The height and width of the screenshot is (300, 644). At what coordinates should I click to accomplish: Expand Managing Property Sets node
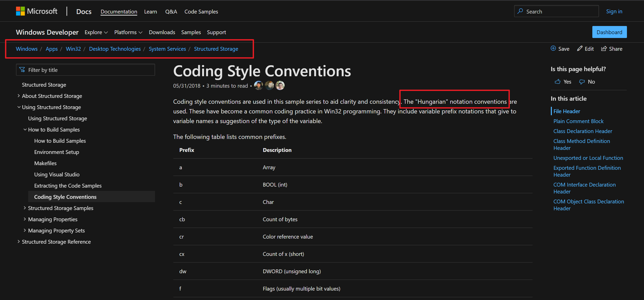click(25, 230)
